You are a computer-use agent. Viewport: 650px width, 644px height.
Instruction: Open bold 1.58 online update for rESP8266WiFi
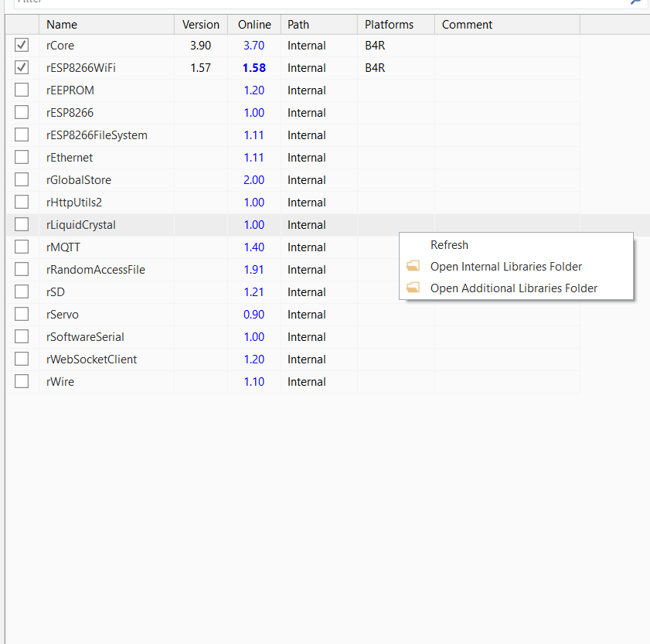coord(254,67)
